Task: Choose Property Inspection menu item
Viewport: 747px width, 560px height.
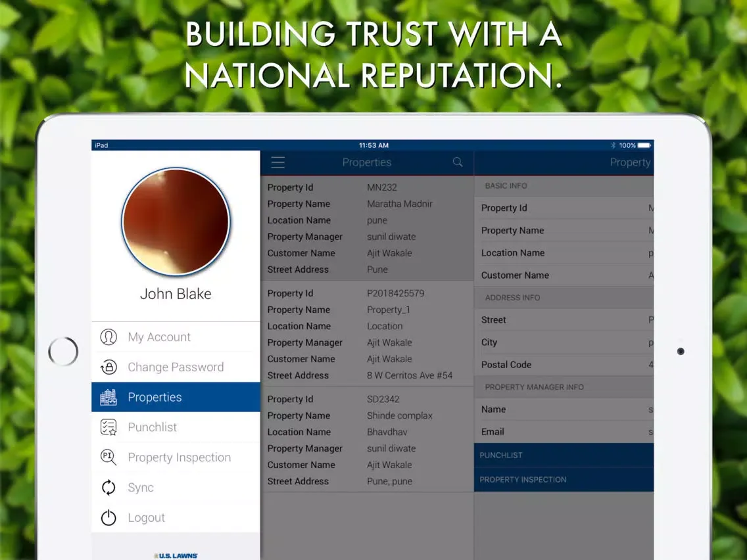Action: point(176,457)
